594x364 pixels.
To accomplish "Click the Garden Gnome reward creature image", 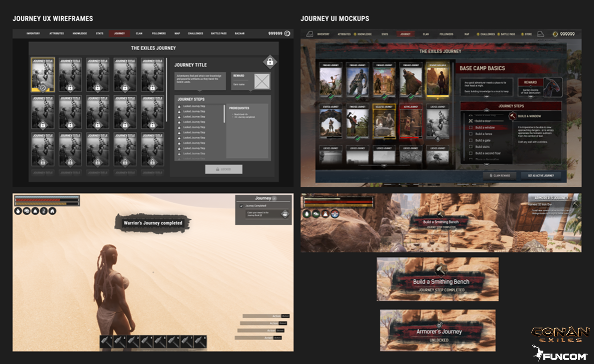I will 553,88.
